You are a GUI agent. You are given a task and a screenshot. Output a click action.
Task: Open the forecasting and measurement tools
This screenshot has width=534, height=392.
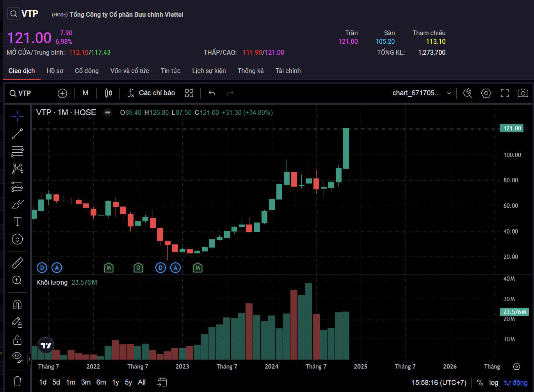click(x=17, y=187)
